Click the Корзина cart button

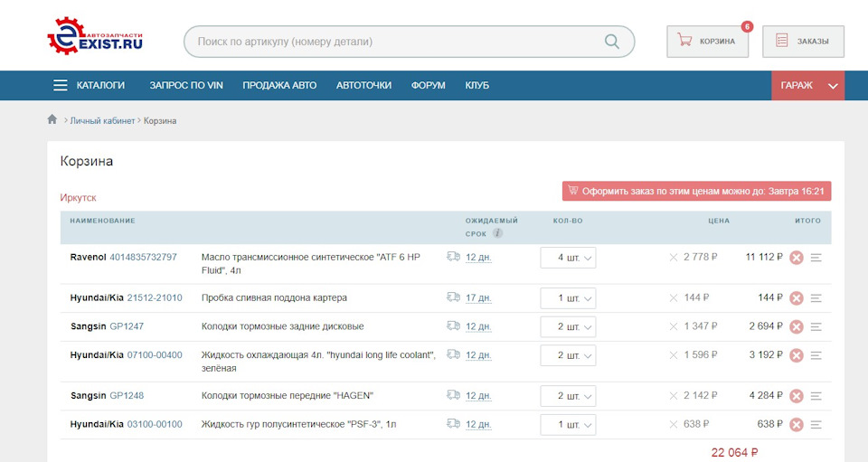tap(707, 42)
